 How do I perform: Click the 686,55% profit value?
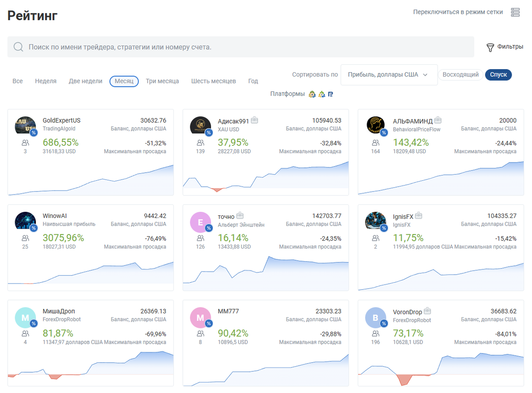(60, 143)
